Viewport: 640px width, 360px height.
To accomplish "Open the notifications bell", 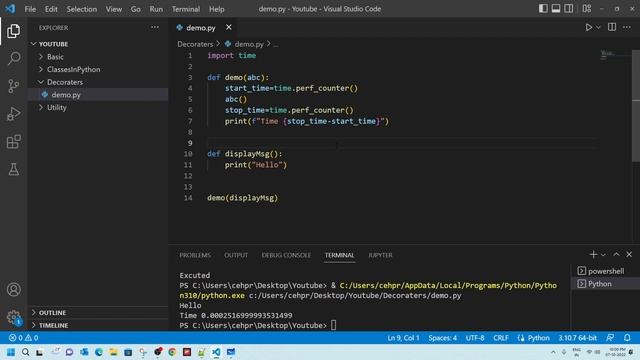I will tap(627, 338).
